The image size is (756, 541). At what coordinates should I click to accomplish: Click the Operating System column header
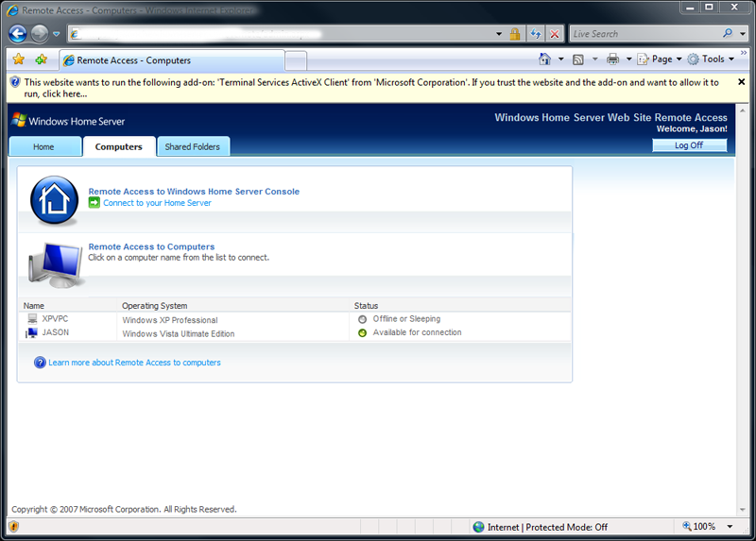[154, 305]
